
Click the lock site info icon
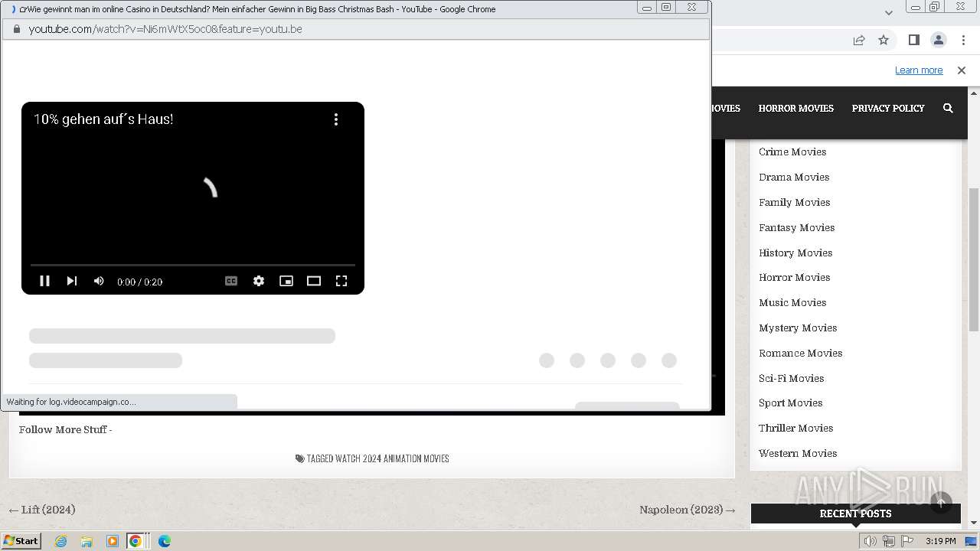(x=16, y=29)
